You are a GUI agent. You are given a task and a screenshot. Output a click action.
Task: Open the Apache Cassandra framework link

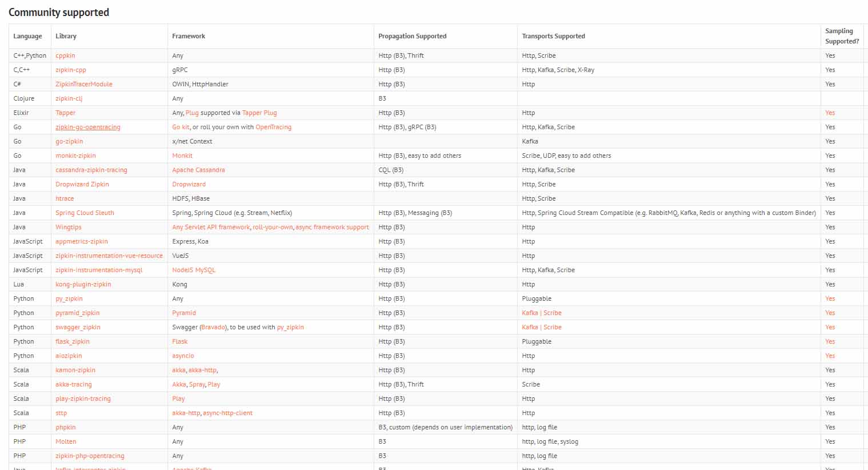pyautogui.click(x=198, y=170)
